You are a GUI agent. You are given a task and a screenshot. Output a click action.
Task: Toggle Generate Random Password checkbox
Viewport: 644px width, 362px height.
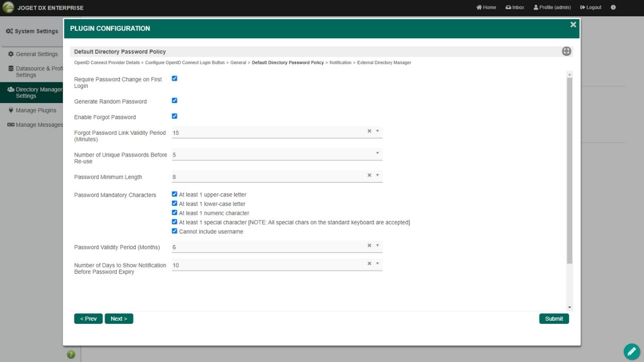(175, 101)
